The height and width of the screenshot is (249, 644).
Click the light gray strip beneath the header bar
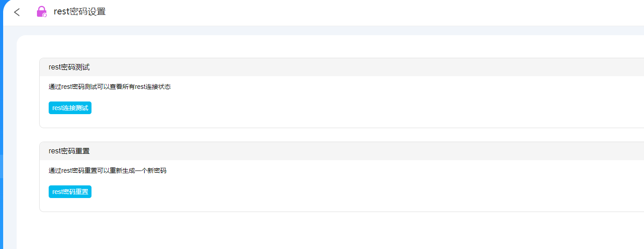coord(315,30)
